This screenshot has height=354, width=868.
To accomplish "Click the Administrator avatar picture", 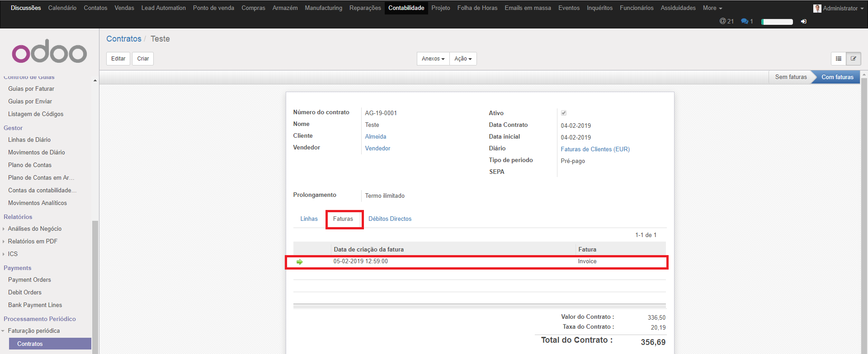I will (817, 8).
